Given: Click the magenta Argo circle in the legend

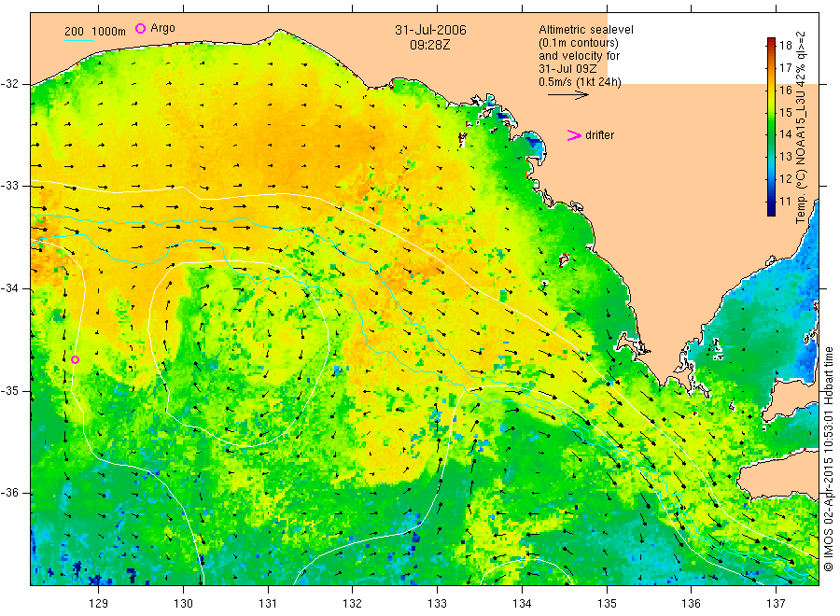Looking at the screenshot, I should pyautogui.click(x=140, y=28).
